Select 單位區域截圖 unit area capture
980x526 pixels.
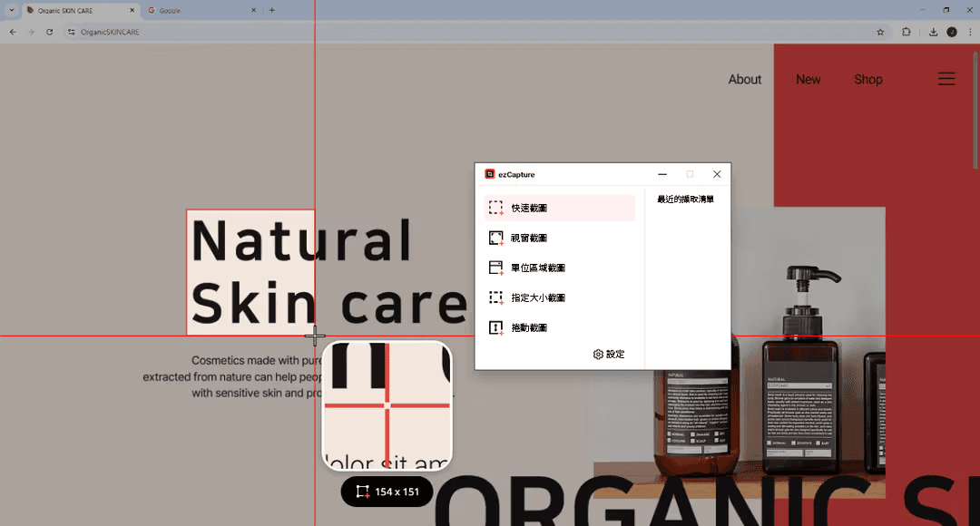pos(537,268)
